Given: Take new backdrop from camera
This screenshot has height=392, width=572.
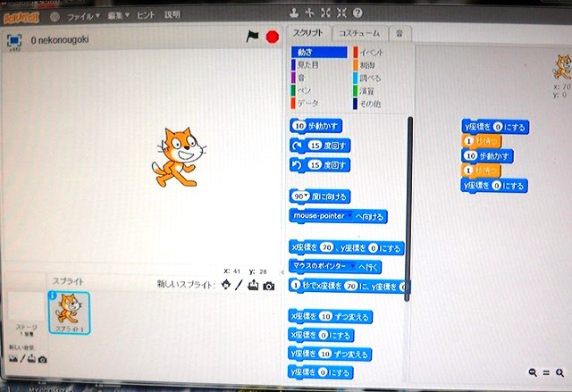Looking at the screenshot, I should point(42,360).
